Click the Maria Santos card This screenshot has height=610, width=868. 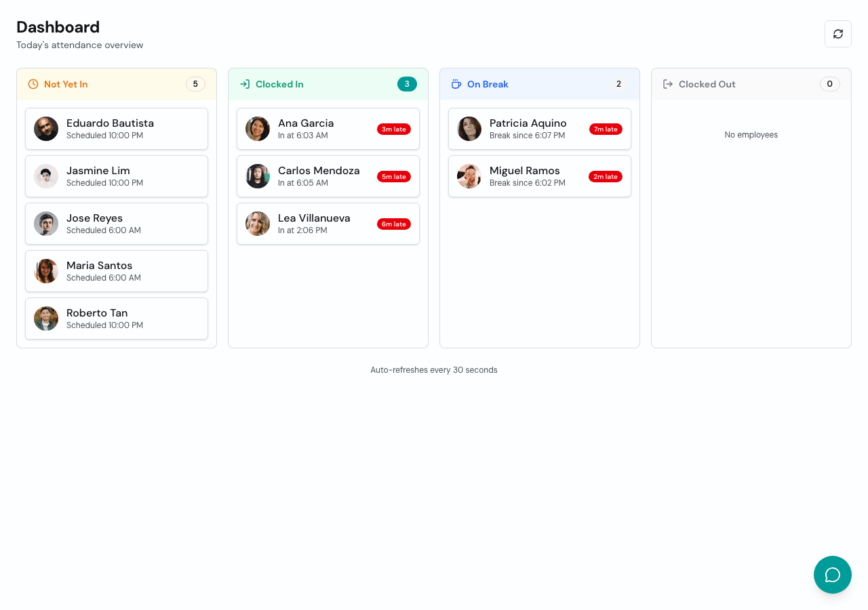click(x=116, y=270)
